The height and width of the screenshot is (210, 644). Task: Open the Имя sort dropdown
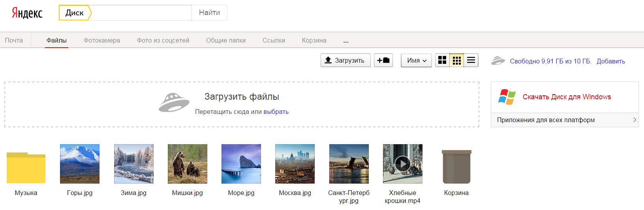pos(417,60)
